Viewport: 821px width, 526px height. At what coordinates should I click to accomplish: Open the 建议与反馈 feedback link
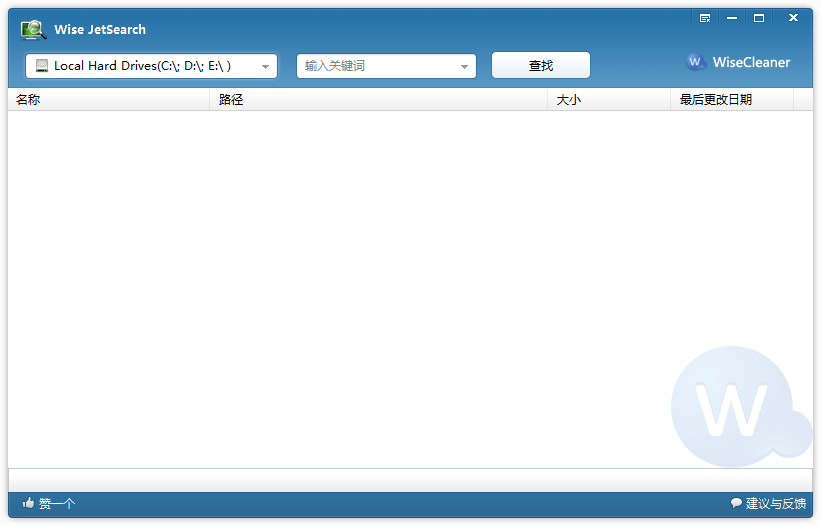(x=775, y=503)
